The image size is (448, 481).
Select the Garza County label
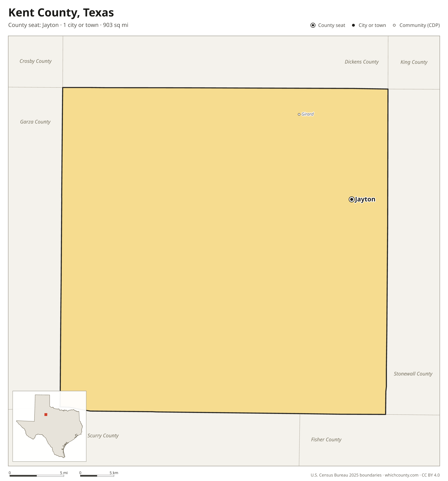click(x=35, y=122)
